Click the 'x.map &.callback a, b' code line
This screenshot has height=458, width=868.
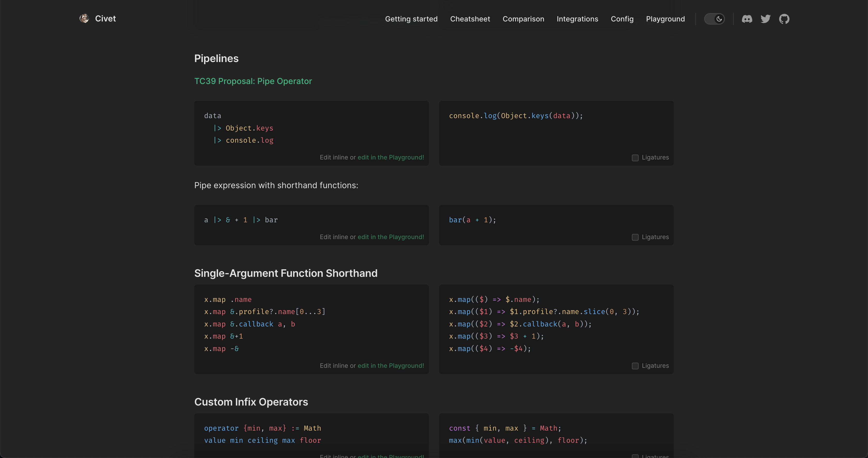249,324
